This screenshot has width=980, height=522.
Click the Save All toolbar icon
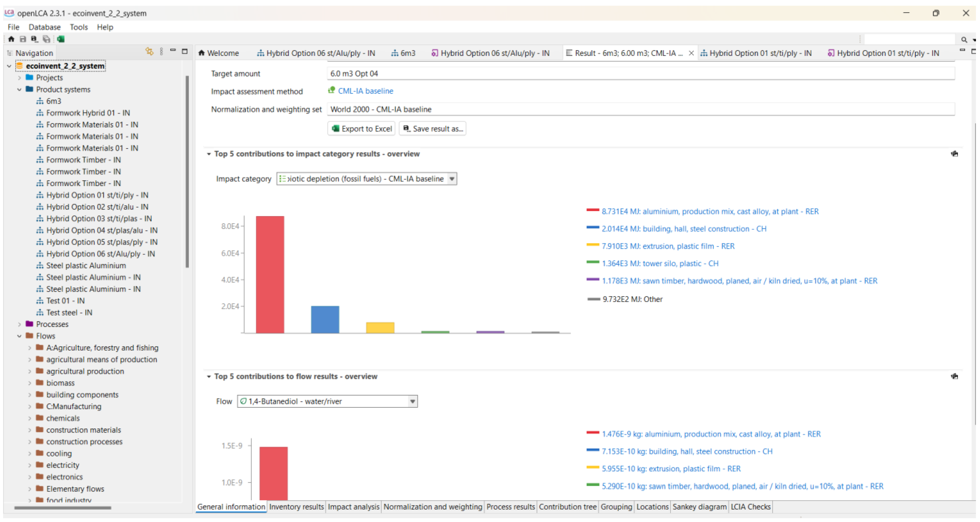coord(46,39)
